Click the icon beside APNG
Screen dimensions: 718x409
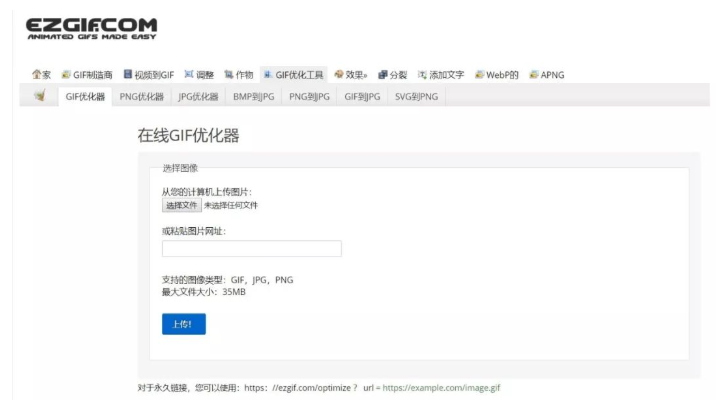pos(533,74)
